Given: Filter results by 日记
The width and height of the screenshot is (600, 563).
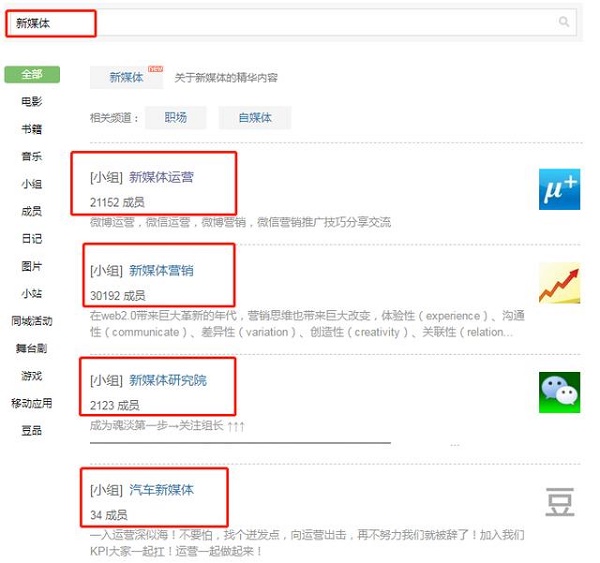Looking at the screenshot, I should point(32,238).
